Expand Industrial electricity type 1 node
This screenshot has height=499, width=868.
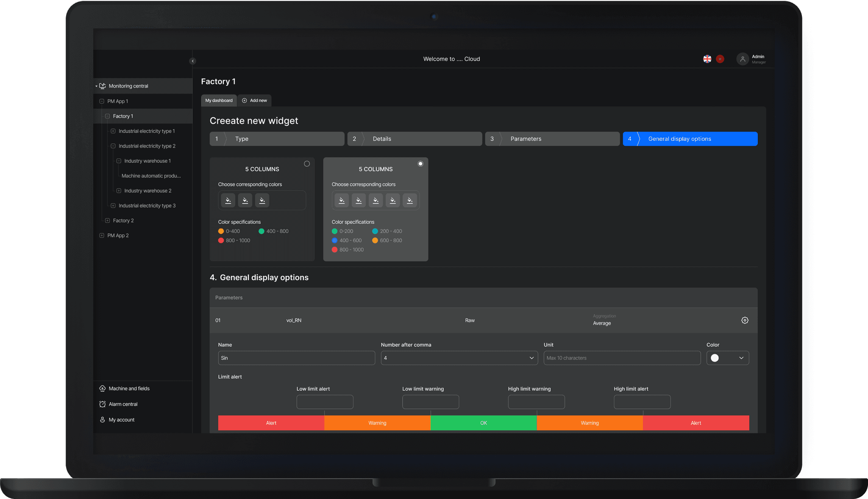113,131
